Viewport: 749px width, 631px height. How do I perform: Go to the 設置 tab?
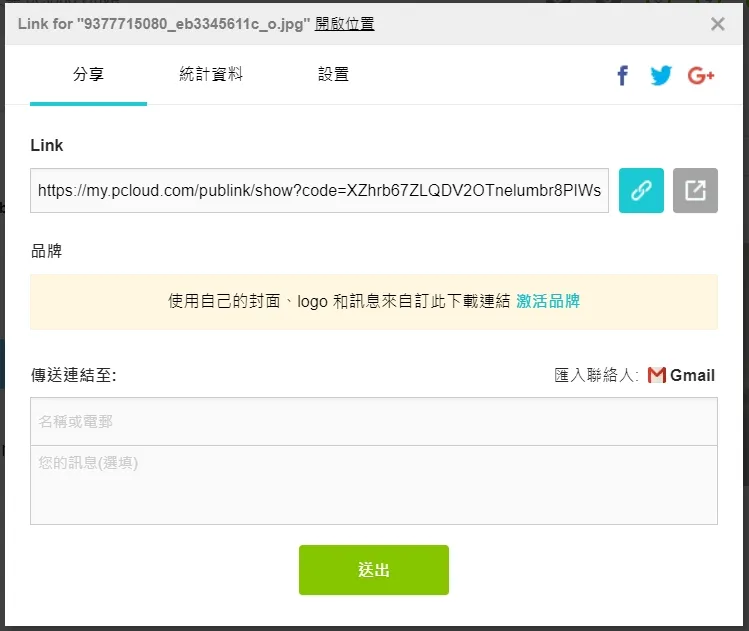(x=333, y=75)
